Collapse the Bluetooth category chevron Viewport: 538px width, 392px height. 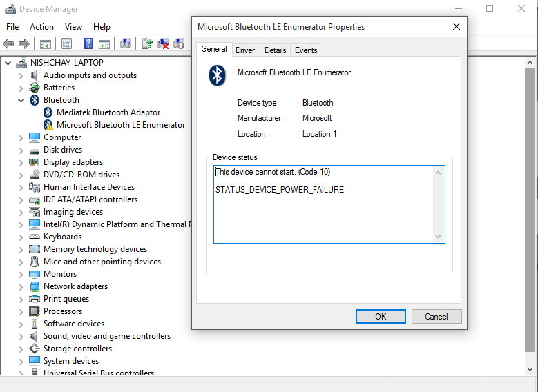(x=21, y=100)
